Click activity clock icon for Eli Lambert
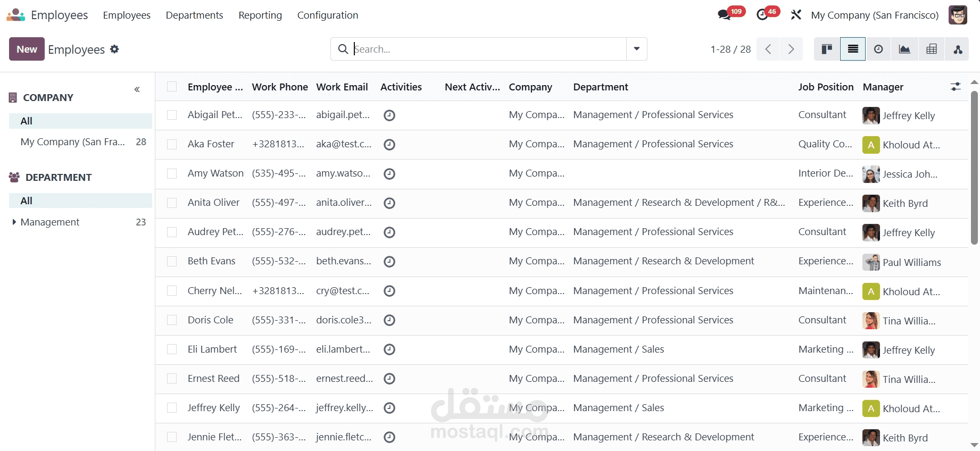Image resolution: width=980 pixels, height=451 pixels. click(389, 349)
